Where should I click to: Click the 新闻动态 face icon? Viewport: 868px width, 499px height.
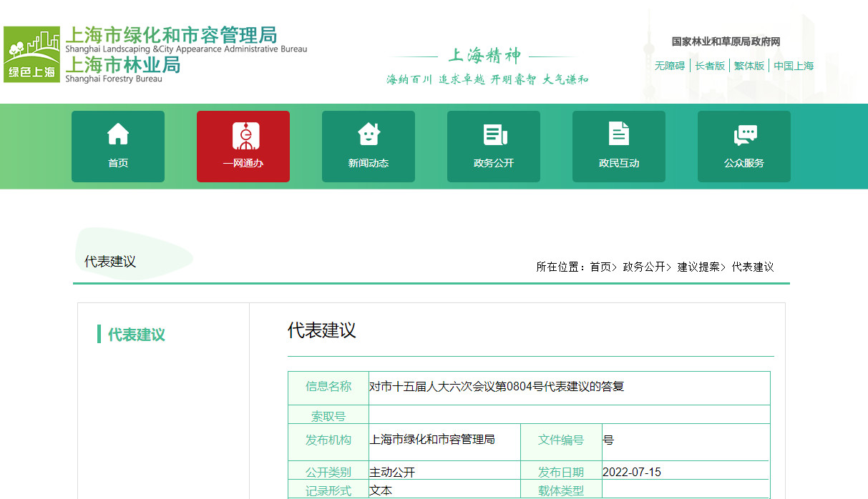pos(369,134)
